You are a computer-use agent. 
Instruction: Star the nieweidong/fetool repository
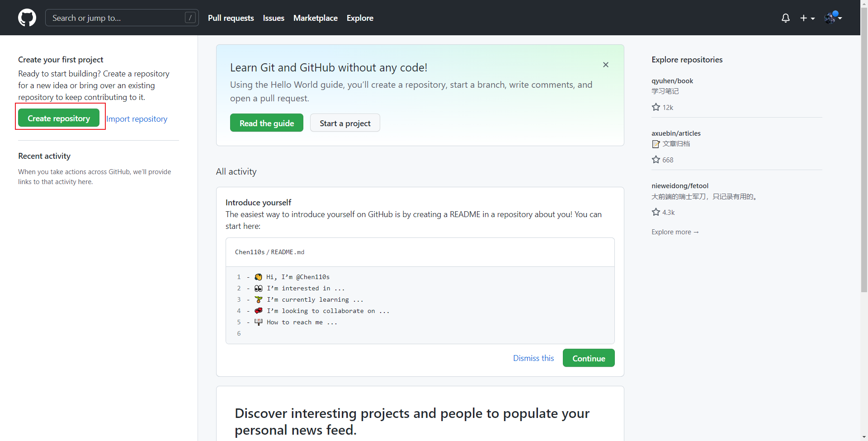[656, 212]
